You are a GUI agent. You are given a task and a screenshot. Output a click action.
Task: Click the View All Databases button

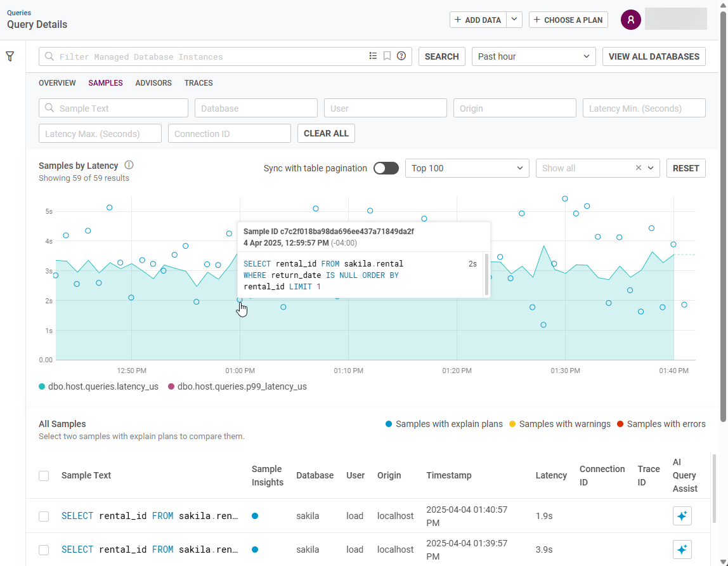click(x=654, y=56)
